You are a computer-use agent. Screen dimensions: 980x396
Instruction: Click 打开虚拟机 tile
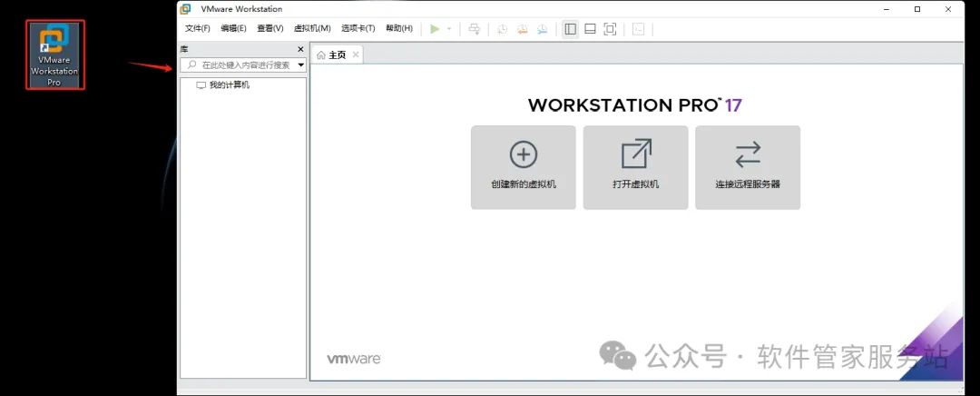[x=635, y=167]
